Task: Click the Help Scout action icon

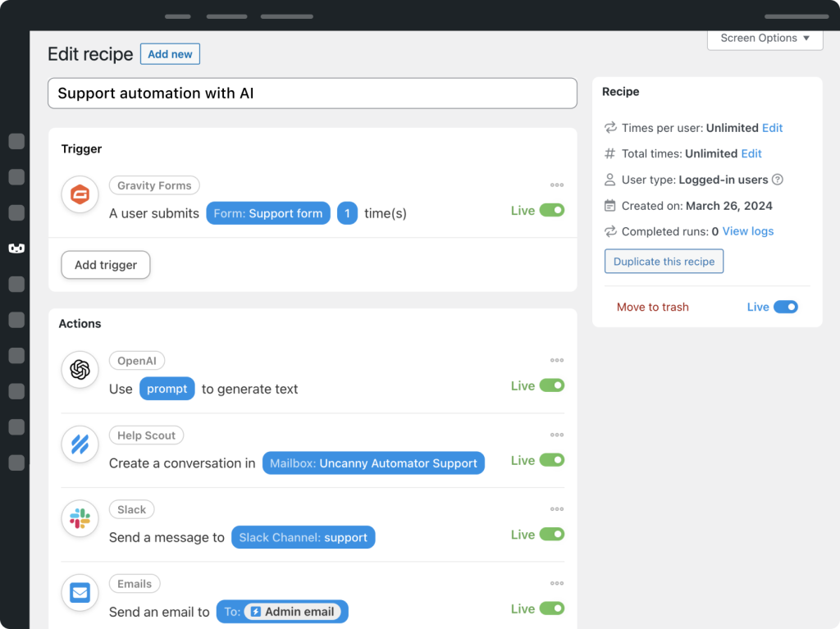Action: [x=80, y=444]
